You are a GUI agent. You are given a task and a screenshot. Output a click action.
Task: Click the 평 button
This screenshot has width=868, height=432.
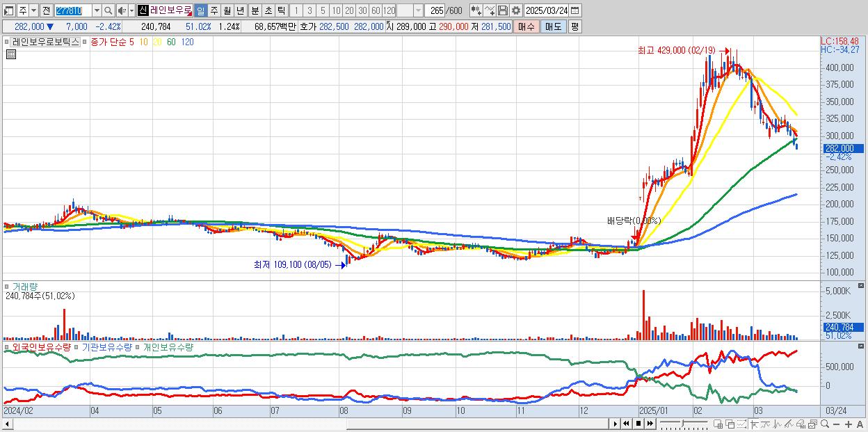[574, 26]
